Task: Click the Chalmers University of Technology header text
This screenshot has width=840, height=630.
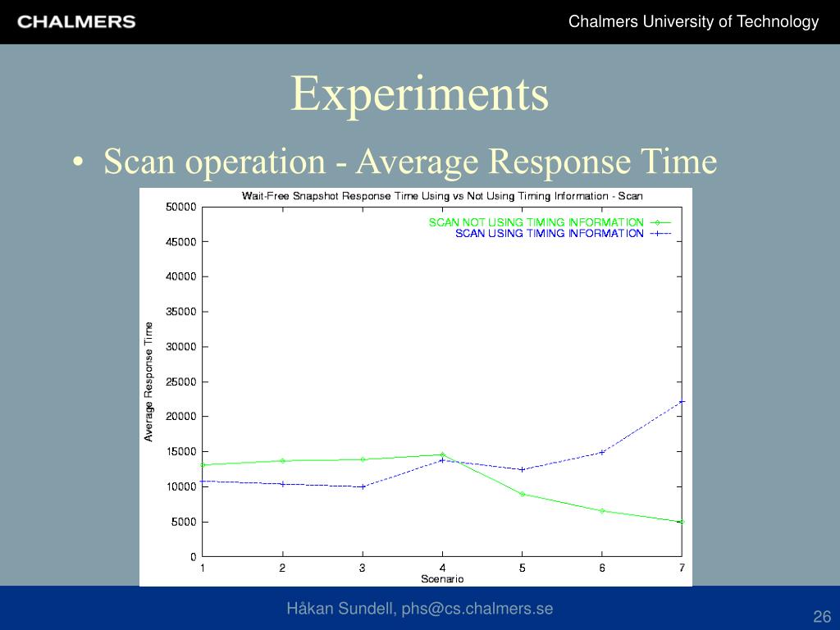Action: 693,21
